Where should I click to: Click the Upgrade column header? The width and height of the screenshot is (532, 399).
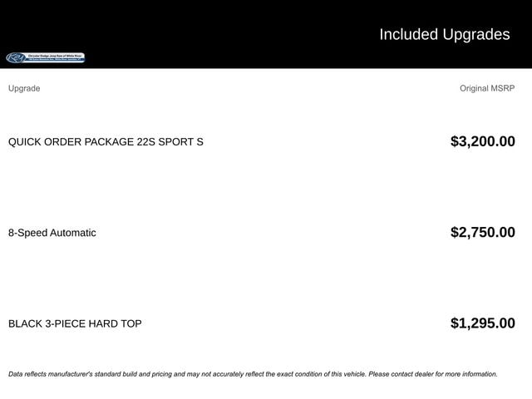tap(24, 88)
